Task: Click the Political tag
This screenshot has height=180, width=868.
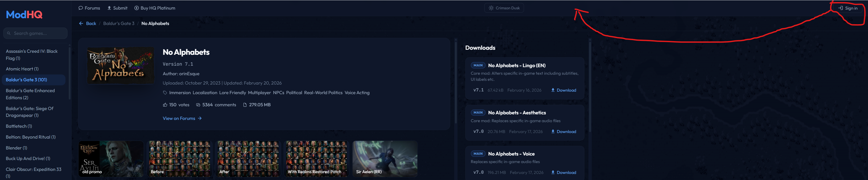Action: tap(294, 93)
